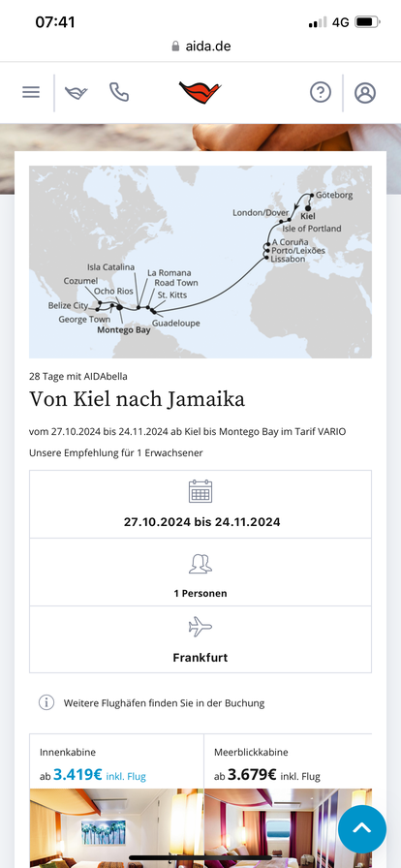Tap the blue scroll-to-top arrow button
Screen dimensions: 401x868
(x=362, y=828)
